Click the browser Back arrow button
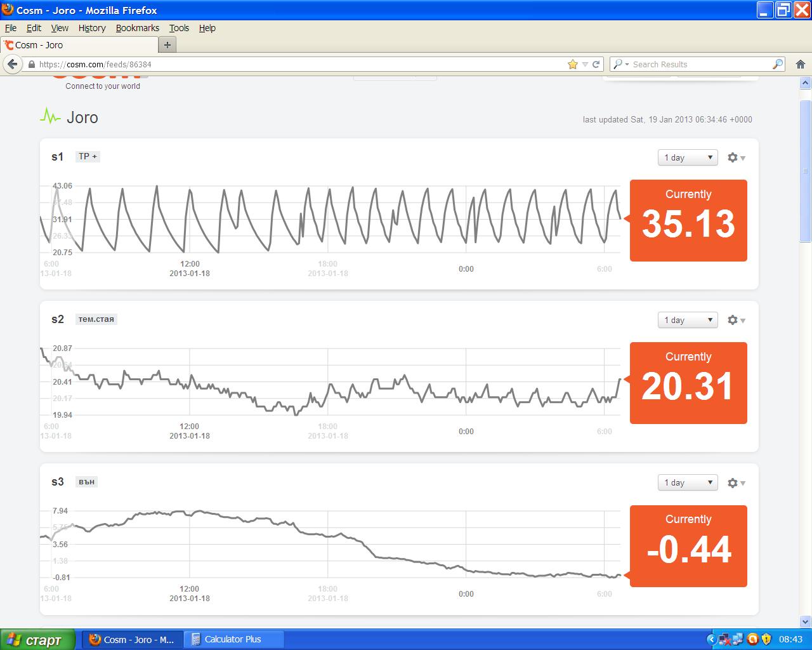Viewport: 812px width, 650px height. click(x=12, y=64)
